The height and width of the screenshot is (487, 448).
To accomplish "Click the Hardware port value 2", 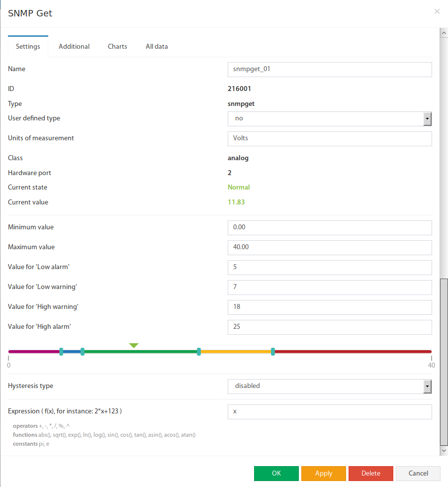I will [x=229, y=173].
